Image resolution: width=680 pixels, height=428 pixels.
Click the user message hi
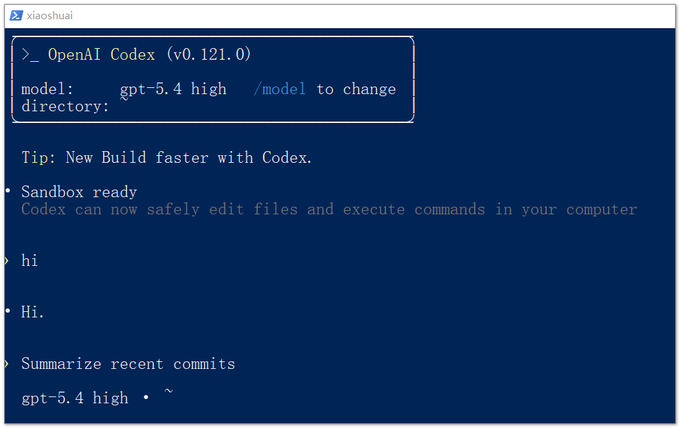(29, 261)
